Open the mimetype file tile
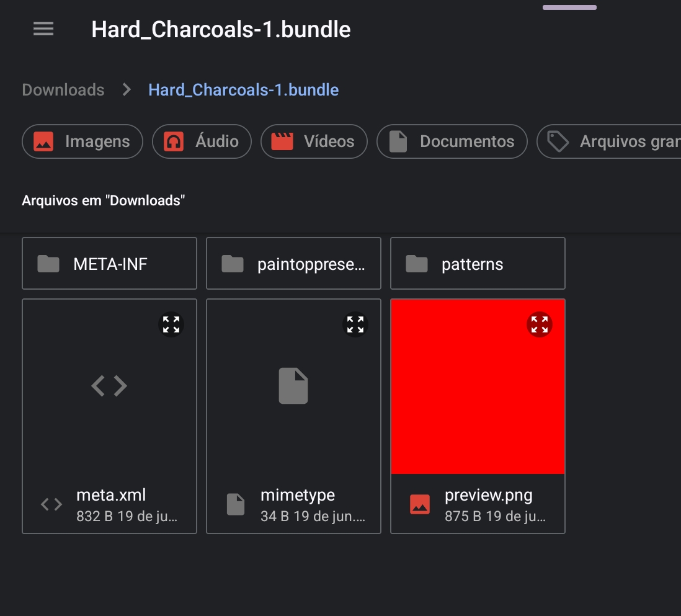This screenshot has height=616, width=681. point(293,416)
